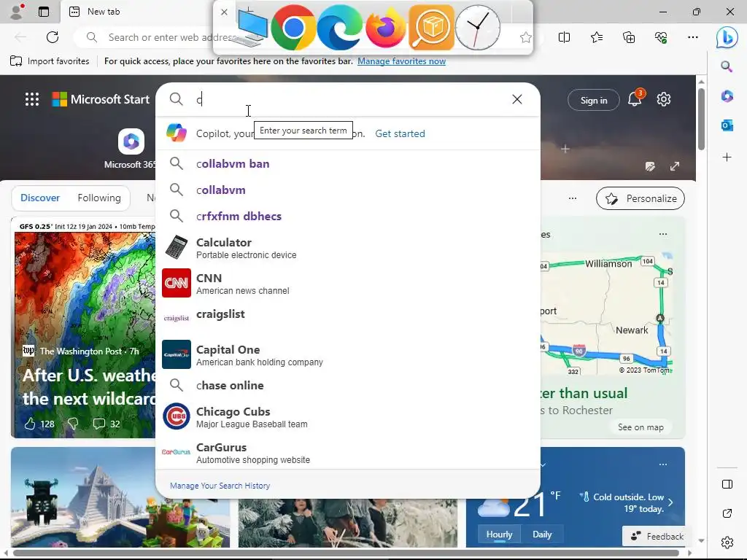Open Collections in the toolbar
The height and width of the screenshot is (560, 747).
point(629,37)
